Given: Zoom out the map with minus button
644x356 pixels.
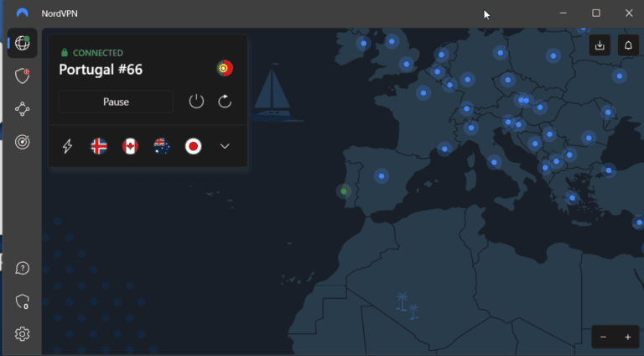Looking at the screenshot, I should coord(604,337).
